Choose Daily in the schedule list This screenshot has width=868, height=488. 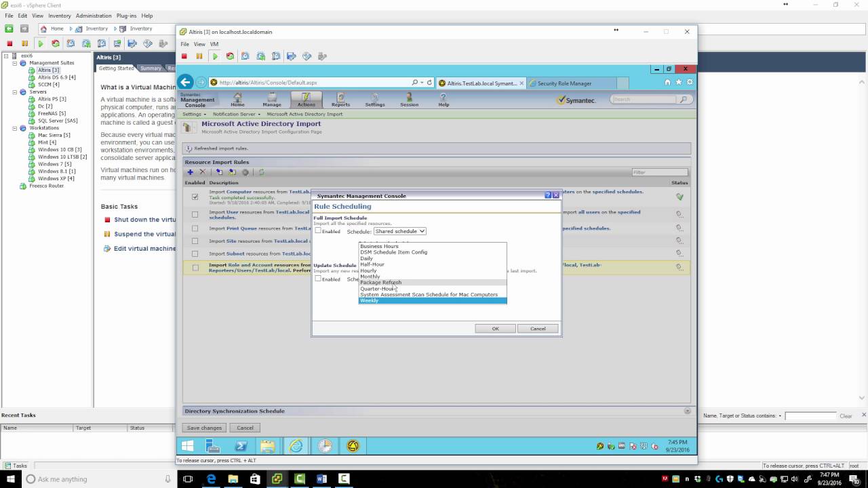coord(433,258)
